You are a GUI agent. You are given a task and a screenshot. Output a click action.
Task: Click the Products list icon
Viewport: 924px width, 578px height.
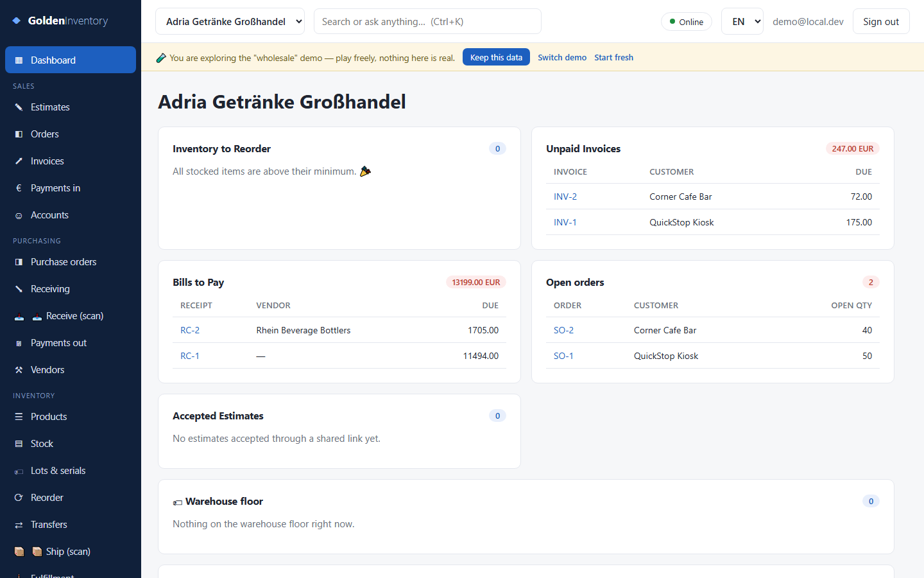(19, 417)
